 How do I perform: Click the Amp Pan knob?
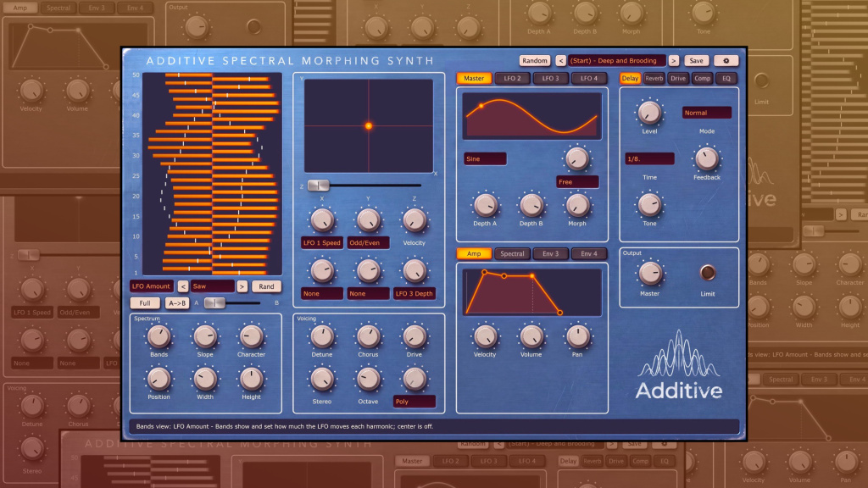pos(576,336)
